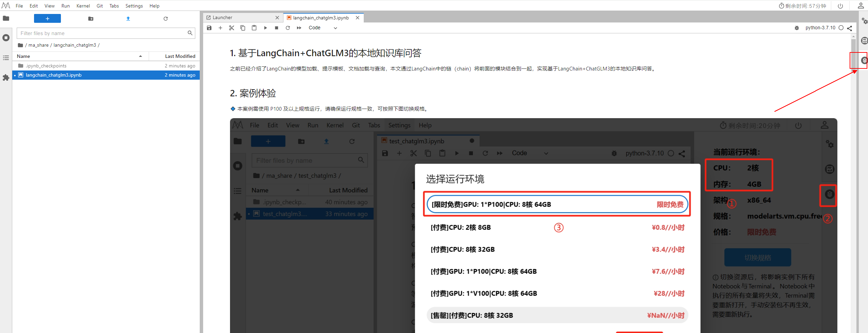868x333 pixels.
Task: Cut selected cells with the scissors icon
Action: (232, 28)
